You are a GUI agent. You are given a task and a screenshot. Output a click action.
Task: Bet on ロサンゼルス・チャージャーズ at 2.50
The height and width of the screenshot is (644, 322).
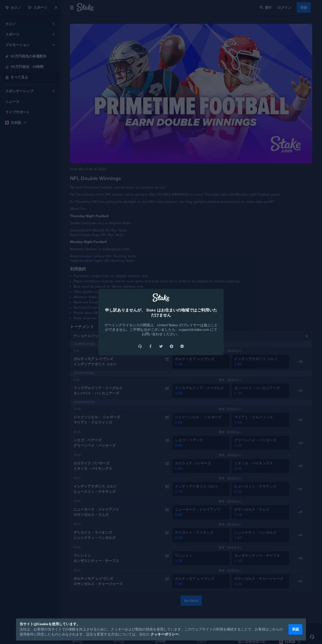[x=260, y=581]
